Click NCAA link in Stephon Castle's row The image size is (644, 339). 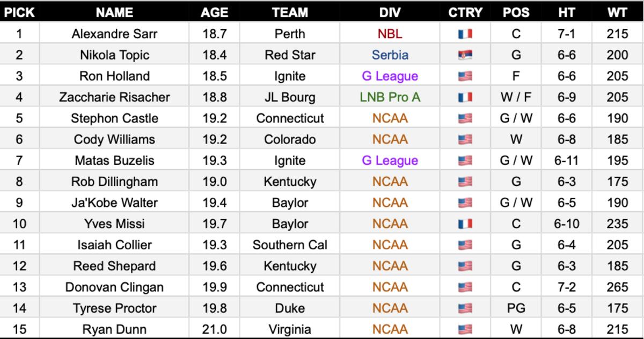390,118
